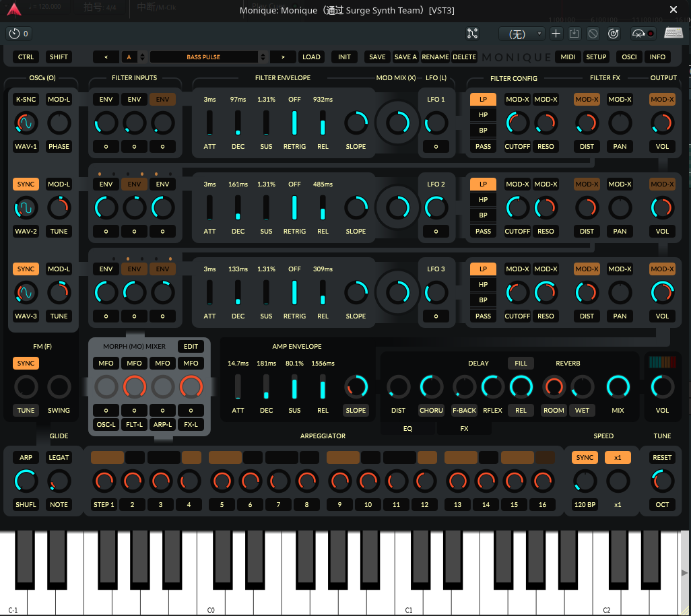The image size is (691, 616).
Task: Click the plus icon to add a preset
Action: pos(556,34)
